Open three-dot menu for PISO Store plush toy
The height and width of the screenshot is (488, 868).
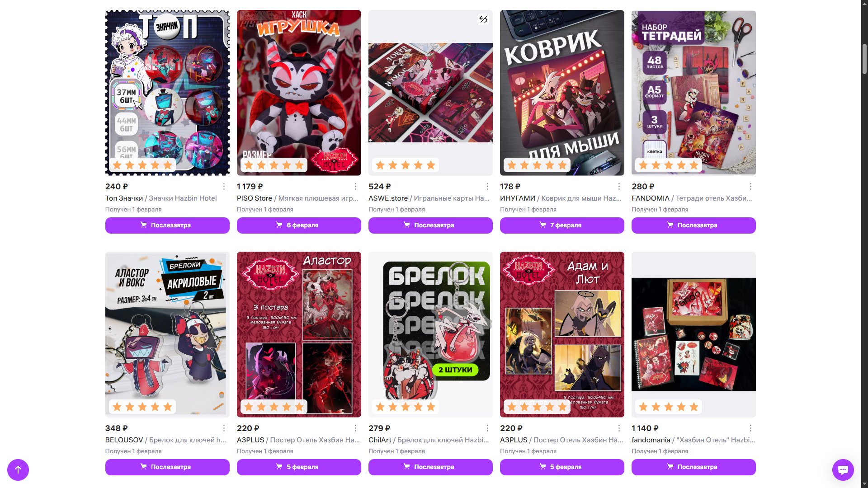355,187
